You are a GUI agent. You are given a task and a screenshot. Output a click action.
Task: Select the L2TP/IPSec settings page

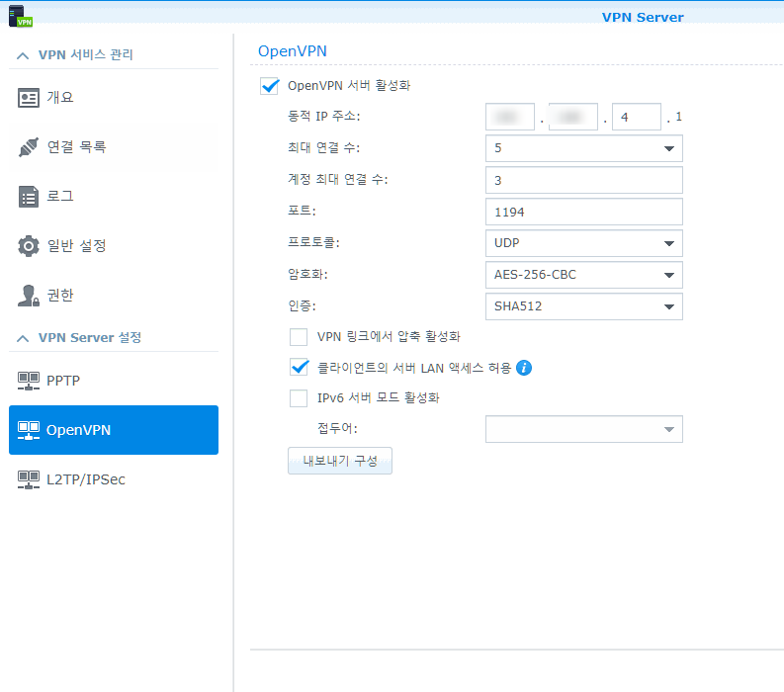(114, 480)
